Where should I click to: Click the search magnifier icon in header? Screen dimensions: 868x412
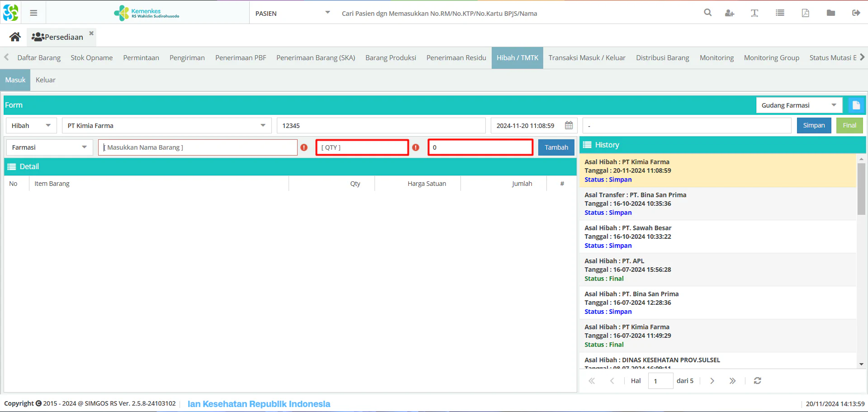[x=708, y=13]
